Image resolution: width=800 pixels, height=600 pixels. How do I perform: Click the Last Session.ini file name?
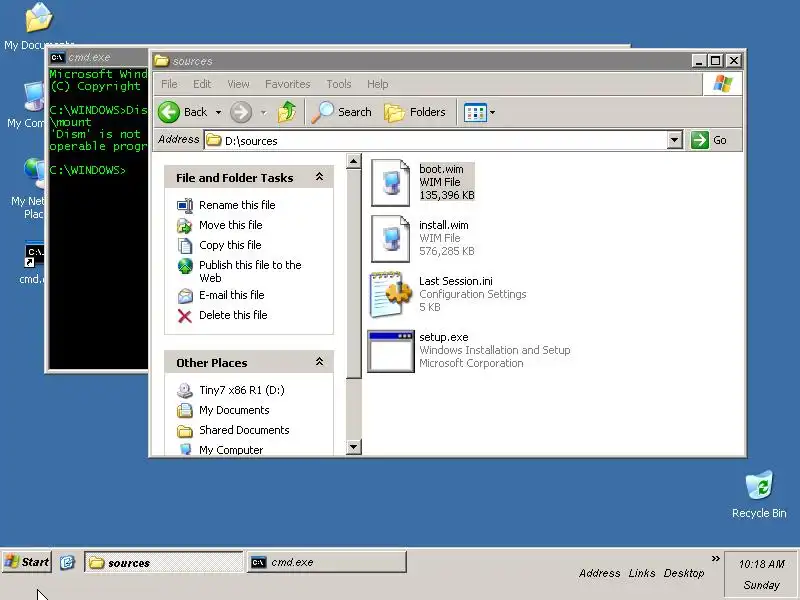click(x=456, y=281)
